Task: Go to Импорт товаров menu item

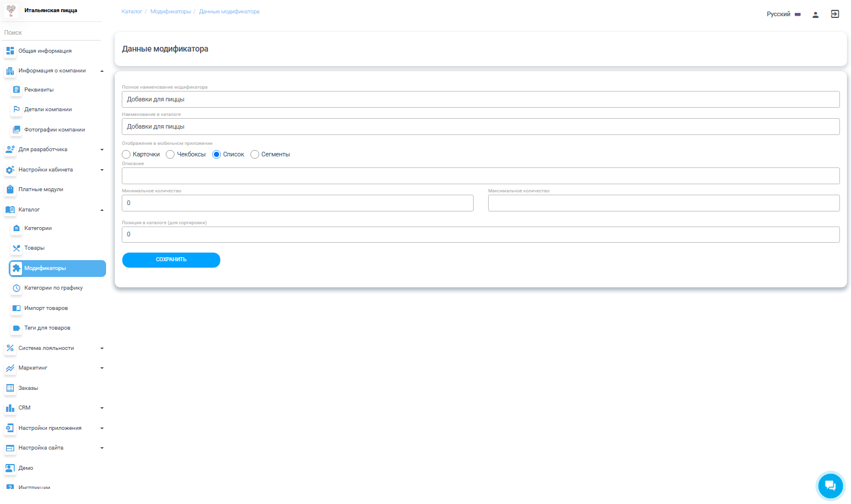Action: 46,308
